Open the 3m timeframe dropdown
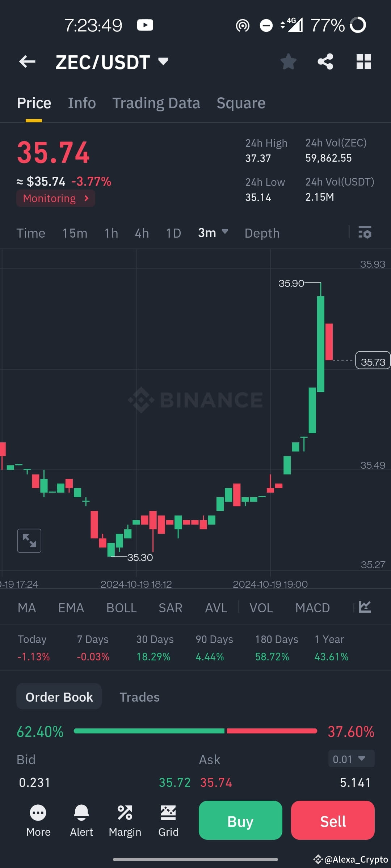 (x=213, y=233)
